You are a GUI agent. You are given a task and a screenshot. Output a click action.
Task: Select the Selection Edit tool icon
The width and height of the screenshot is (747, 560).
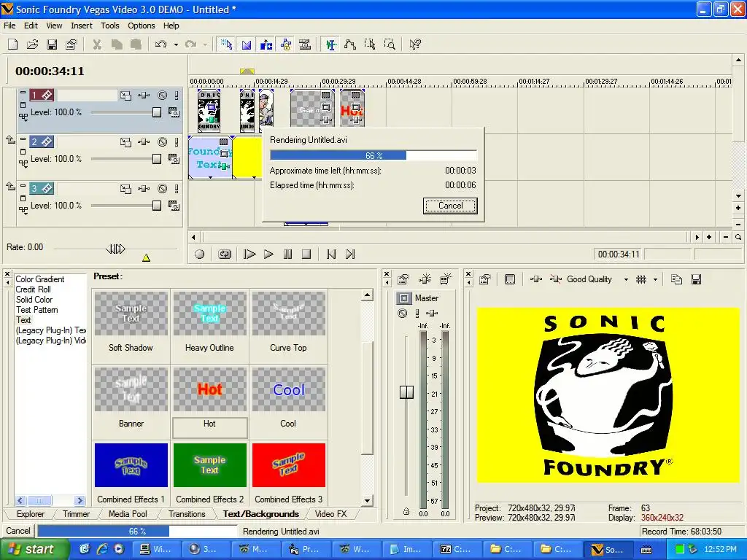pos(370,44)
